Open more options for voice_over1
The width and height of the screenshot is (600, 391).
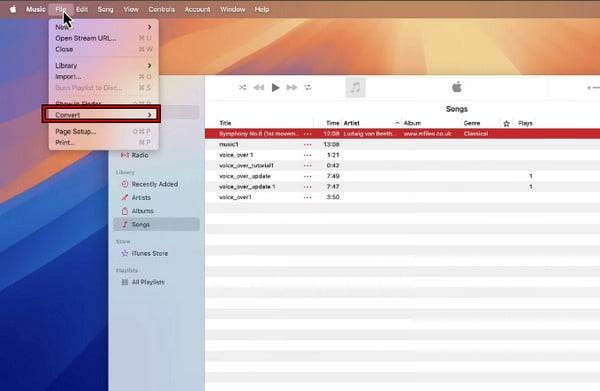tap(307, 197)
